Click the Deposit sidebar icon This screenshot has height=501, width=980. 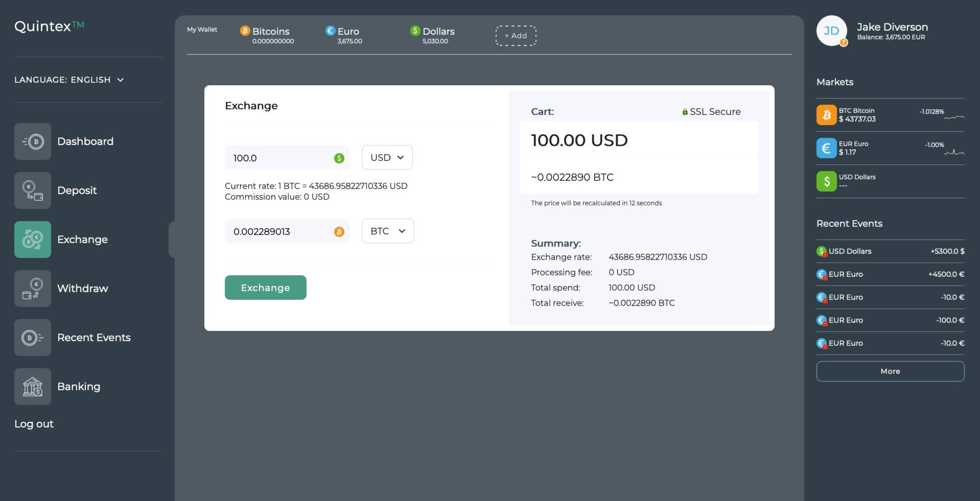tap(33, 190)
